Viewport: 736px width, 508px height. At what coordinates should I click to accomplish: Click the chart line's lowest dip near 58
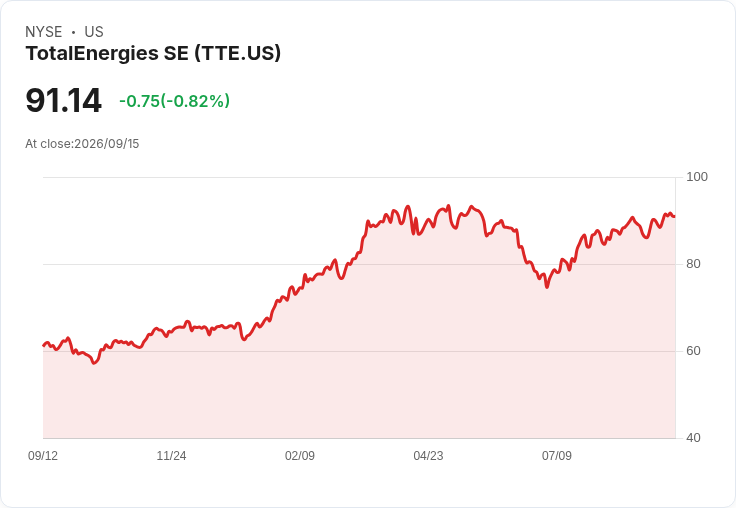pyautogui.click(x=94, y=362)
